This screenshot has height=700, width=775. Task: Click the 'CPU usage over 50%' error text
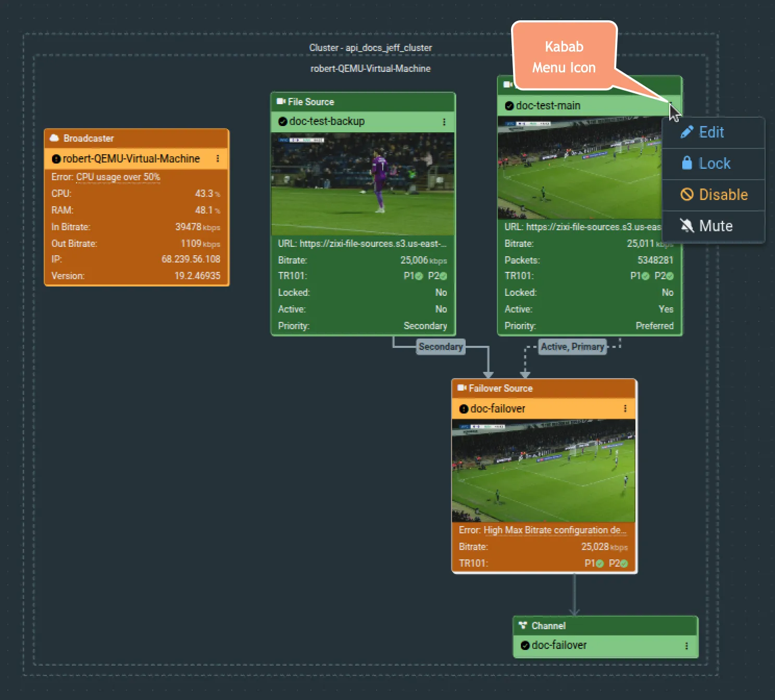[x=118, y=177]
